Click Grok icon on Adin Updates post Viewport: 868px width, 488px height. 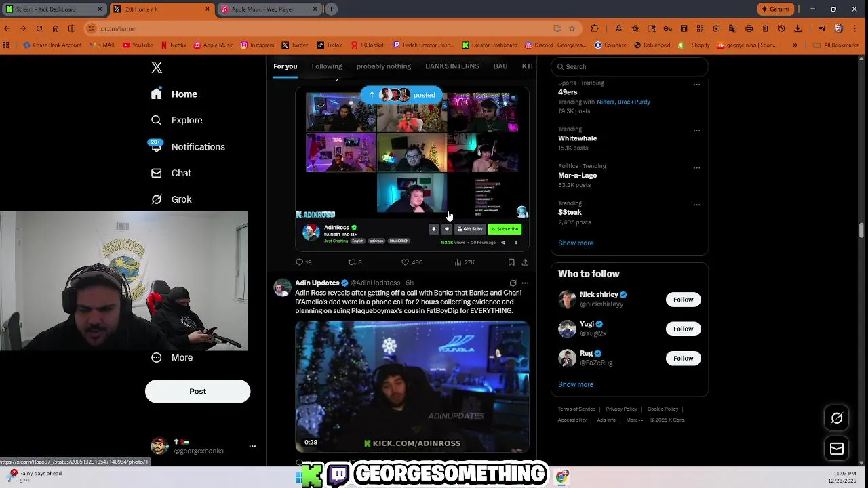tap(513, 283)
